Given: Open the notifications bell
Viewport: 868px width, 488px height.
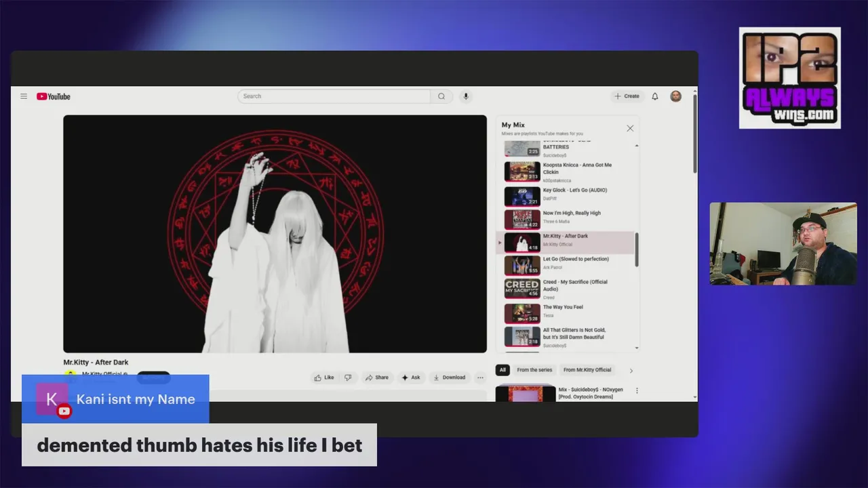Looking at the screenshot, I should (x=655, y=96).
